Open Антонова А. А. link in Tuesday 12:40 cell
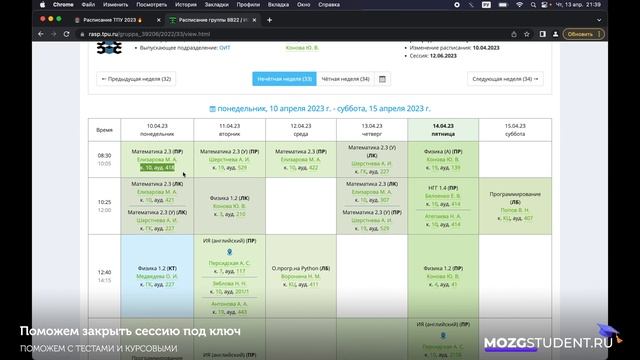 coord(229,304)
